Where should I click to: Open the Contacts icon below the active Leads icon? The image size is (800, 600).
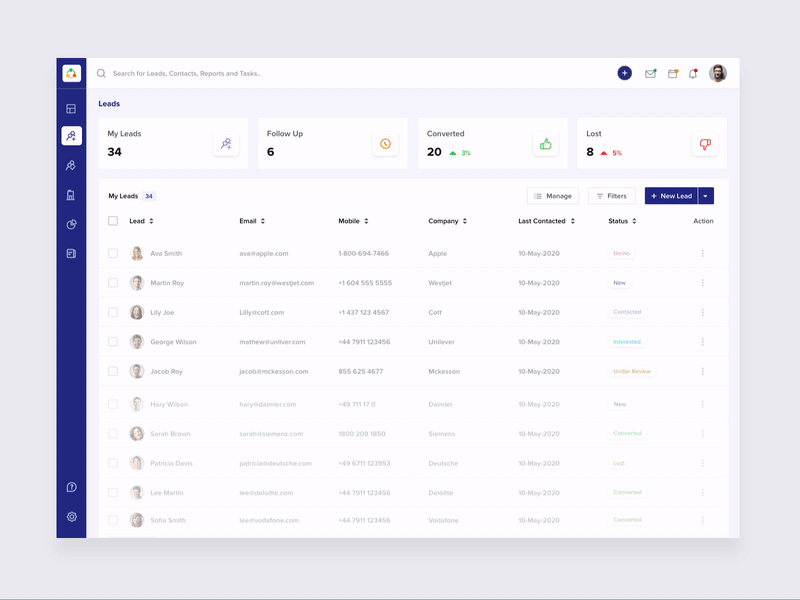(72, 164)
